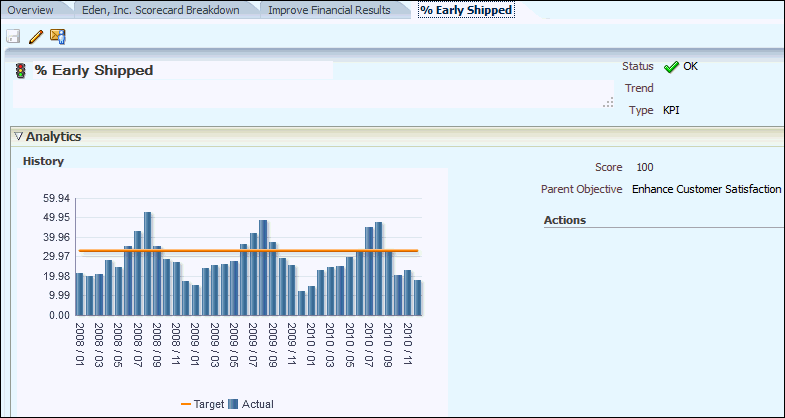Click the Status text OK
Image resolution: width=785 pixels, height=418 pixels.
pyautogui.click(x=690, y=66)
